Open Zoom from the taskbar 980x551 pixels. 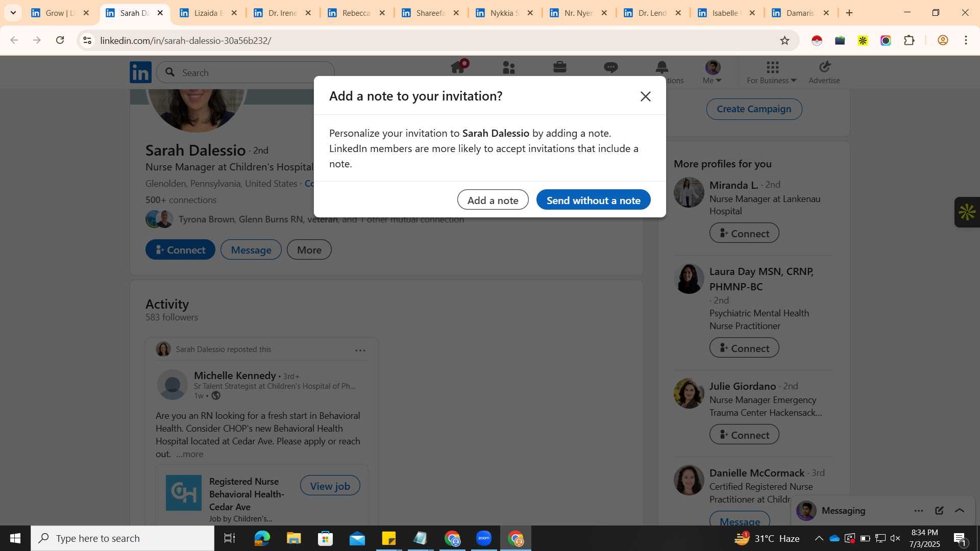click(484, 538)
